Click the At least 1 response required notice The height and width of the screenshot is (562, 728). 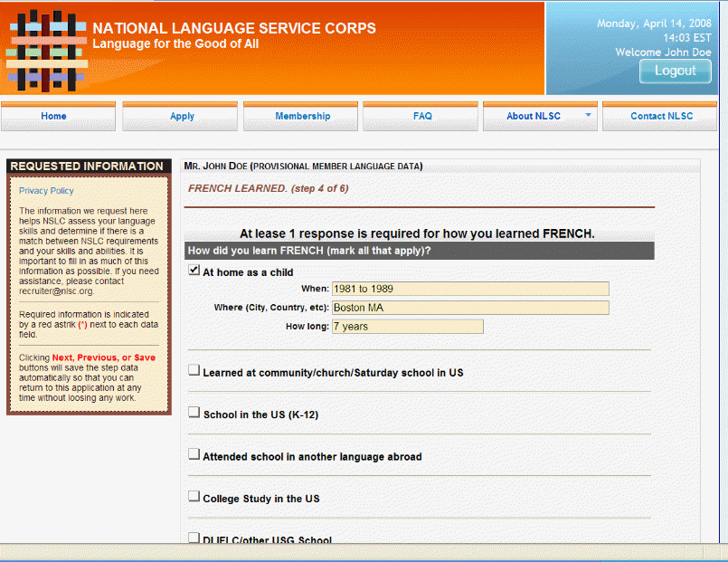pyautogui.click(x=417, y=233)
